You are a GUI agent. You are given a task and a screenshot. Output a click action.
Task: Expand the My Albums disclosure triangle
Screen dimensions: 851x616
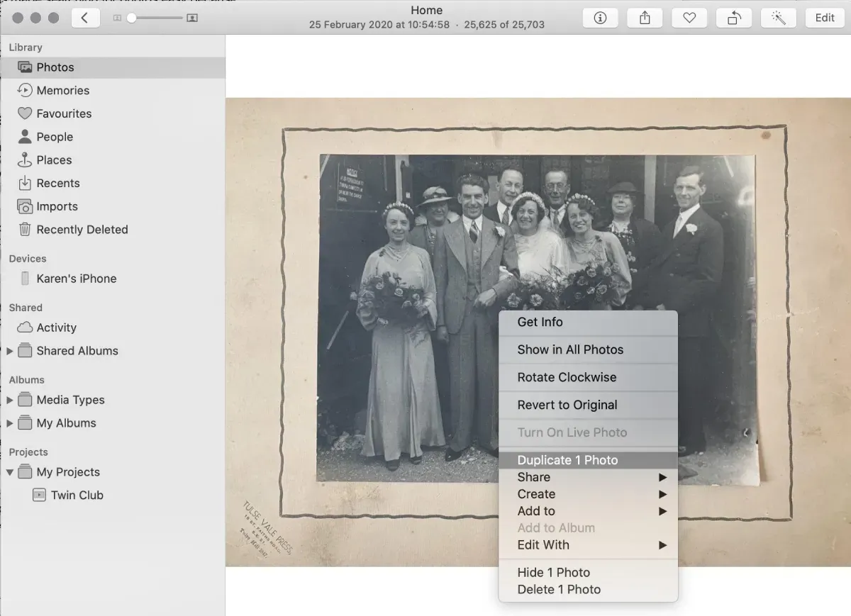coord(10,424)
